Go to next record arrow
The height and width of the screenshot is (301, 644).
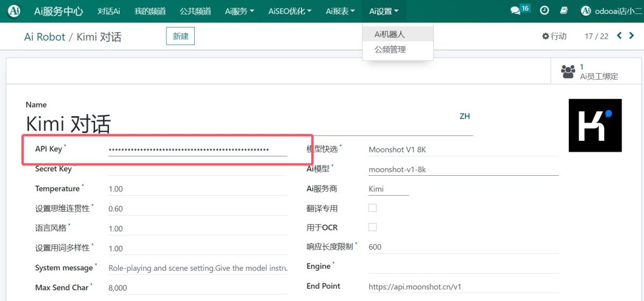tap(632, 36)
